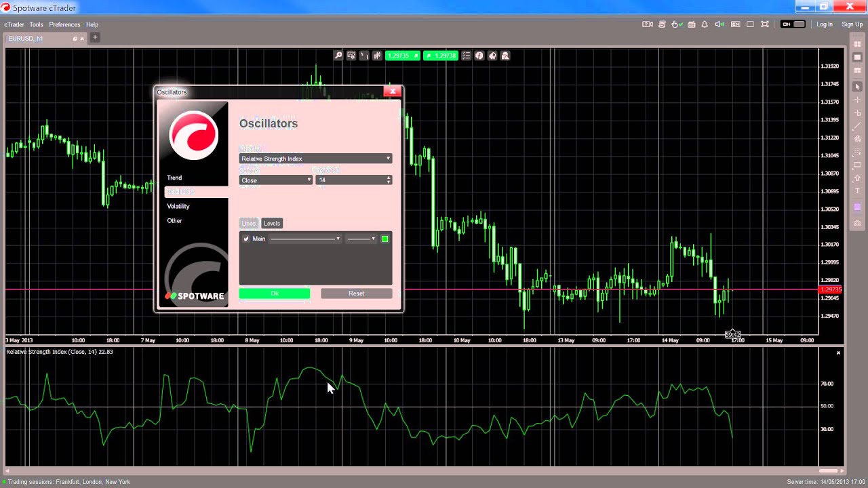
Task: Select the rectangle shape tool
Action: tap(857, 165)
